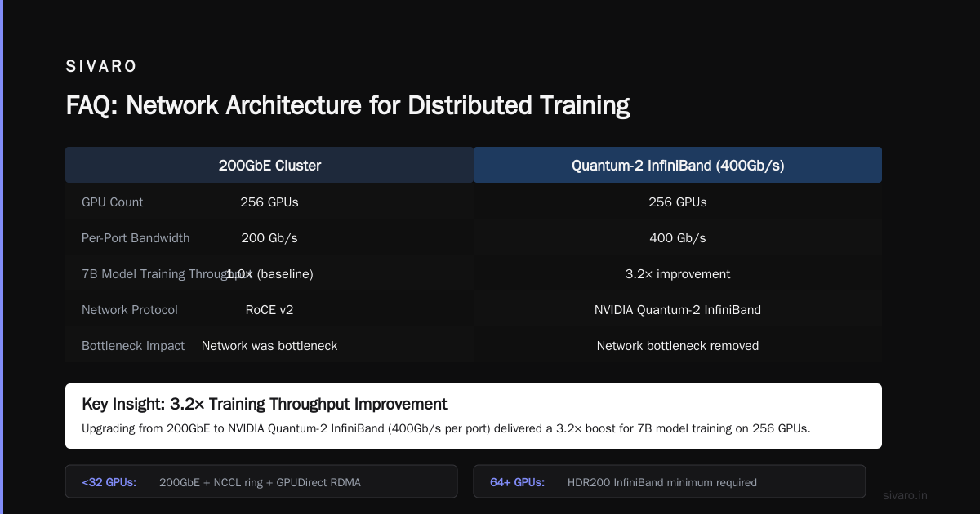The width and height of the screenshot is (980, 514).
Task: Click the Key Insight heading
Action: (x=265, y=404)
